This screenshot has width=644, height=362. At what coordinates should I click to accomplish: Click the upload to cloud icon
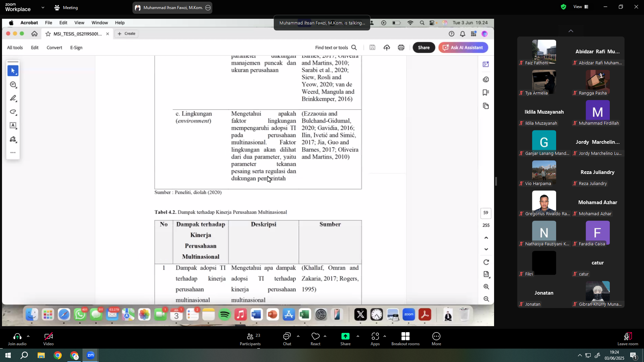click(387, 48)
